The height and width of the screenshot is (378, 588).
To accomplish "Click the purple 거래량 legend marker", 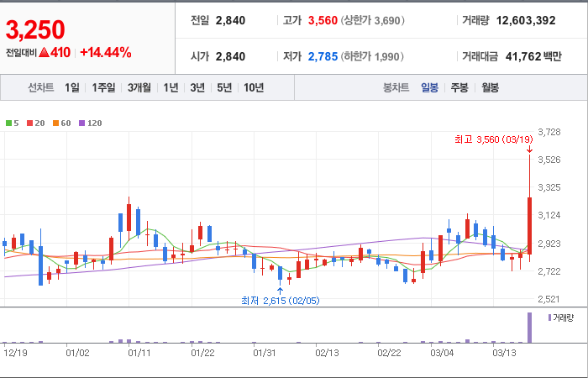I will click(549, 318).
